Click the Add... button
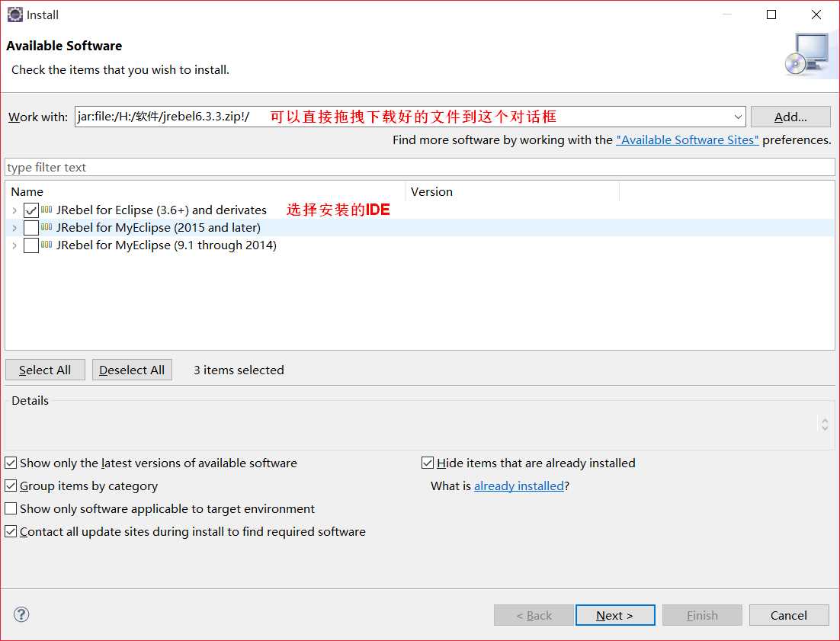Image resolution: width=840 pixels, height=641 pixels. [x=790, y=117]
